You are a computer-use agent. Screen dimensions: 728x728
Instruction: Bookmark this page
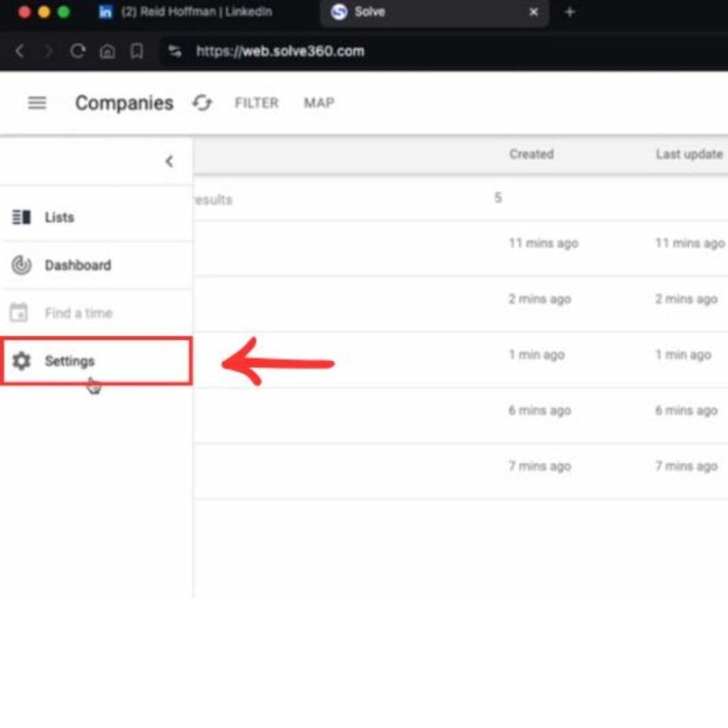[x=137, y=50]
